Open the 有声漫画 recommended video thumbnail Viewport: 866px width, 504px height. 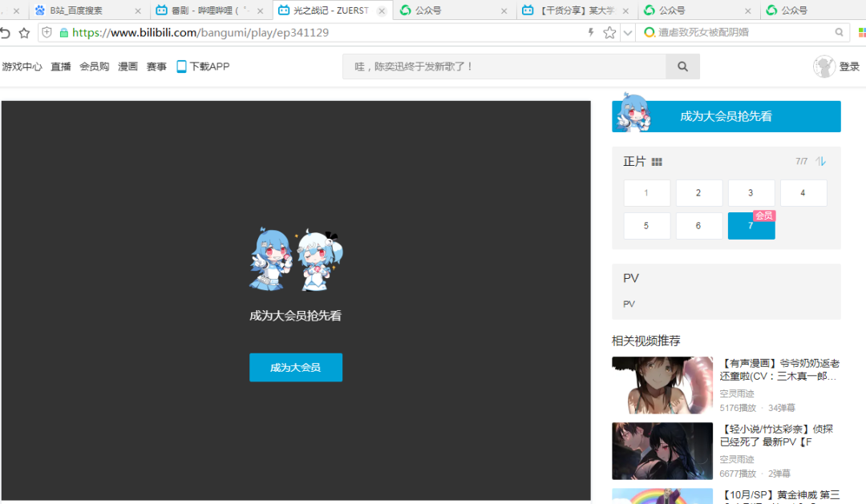pyautogui.click(x=662, y=385)
